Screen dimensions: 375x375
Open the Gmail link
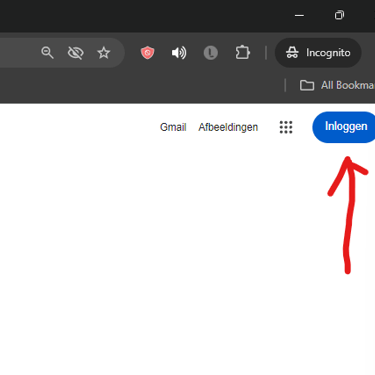point(173,127)
